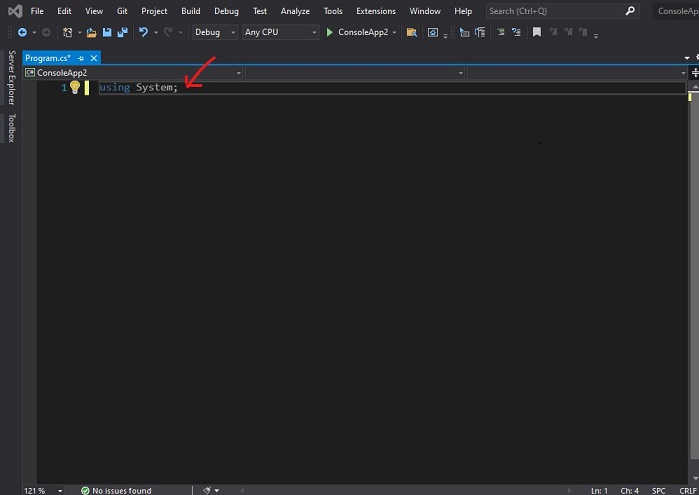This screenshot has width=699, height=495.
Task: Click the decrease indent icon
Action: click(x=501, y=32)
